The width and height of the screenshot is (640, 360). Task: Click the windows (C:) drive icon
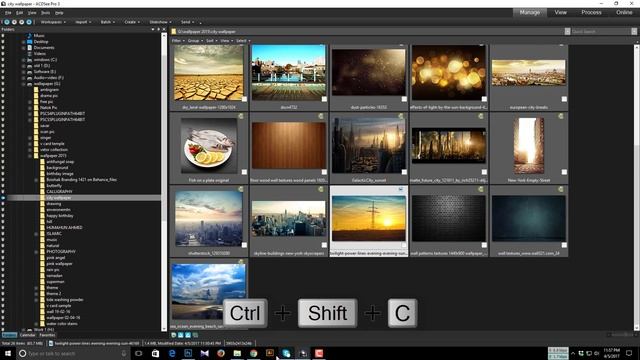29,60
